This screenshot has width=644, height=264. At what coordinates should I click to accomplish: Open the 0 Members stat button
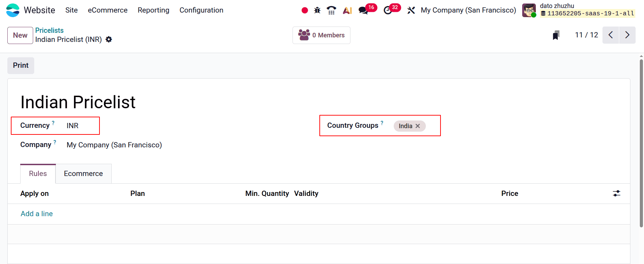(321, 35)
